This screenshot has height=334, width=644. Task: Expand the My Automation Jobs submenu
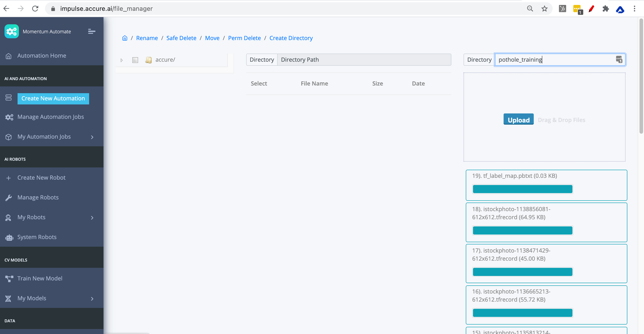[x=92, y=137]
